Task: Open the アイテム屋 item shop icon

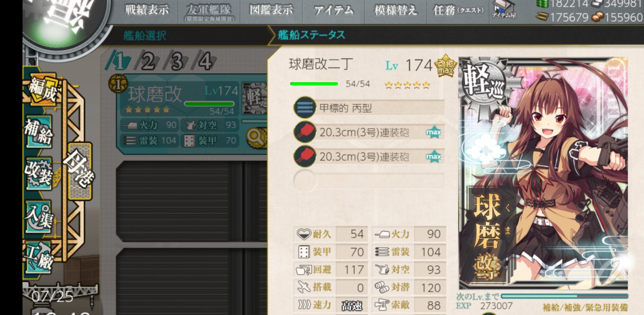Action: [504, 10]
